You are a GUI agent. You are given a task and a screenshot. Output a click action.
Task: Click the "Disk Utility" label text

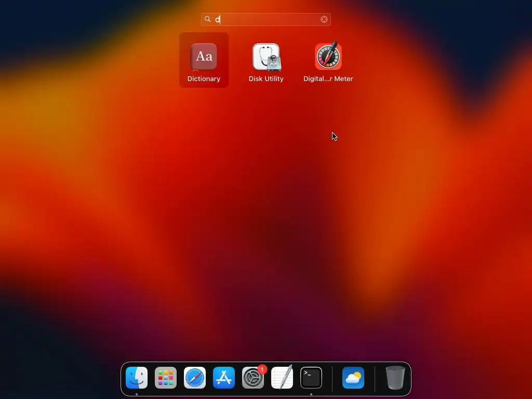click(x=266, y=79)
